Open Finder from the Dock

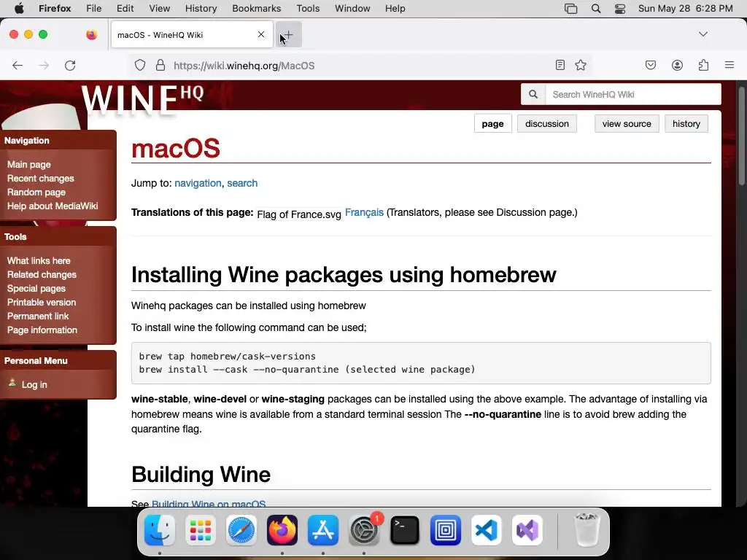[x=160, y=530]
